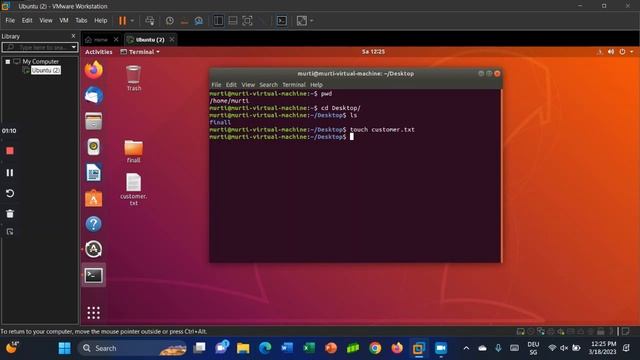This screenshot has width=640, height=360.
Task: Collapse the My Computer tree node
Action: (8, 62)
